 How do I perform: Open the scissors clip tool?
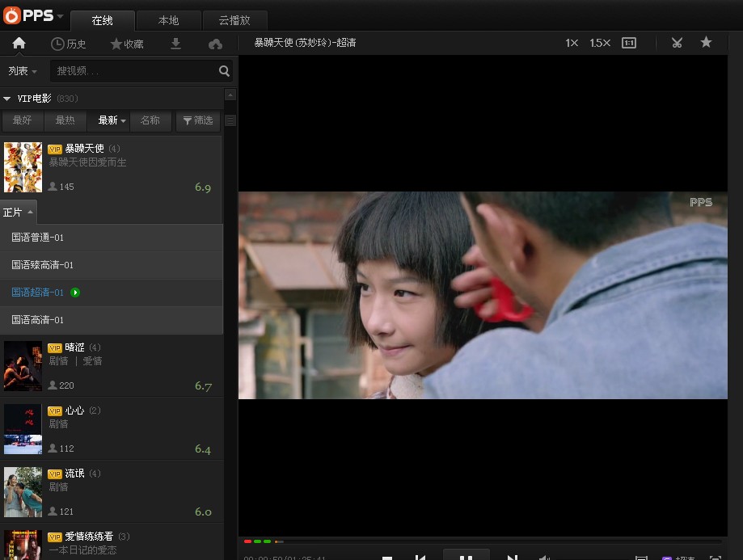pyautogui.click(x=677, y=43)
